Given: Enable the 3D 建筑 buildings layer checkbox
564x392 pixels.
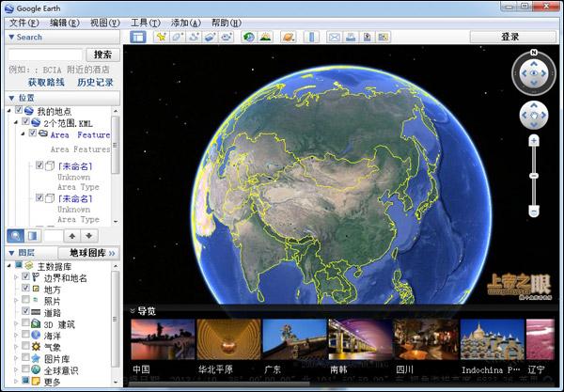Looking at the screenshot, I should [25, 322].
